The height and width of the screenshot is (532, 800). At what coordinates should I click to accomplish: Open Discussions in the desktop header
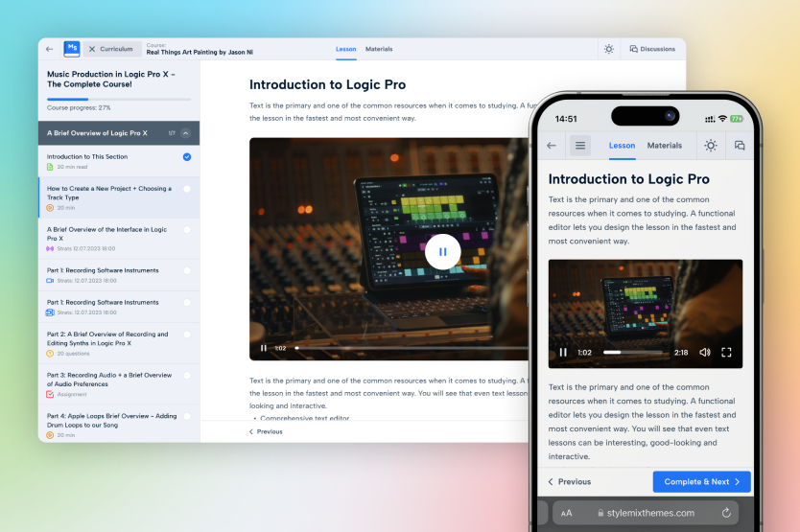click(x=652, y=49)
